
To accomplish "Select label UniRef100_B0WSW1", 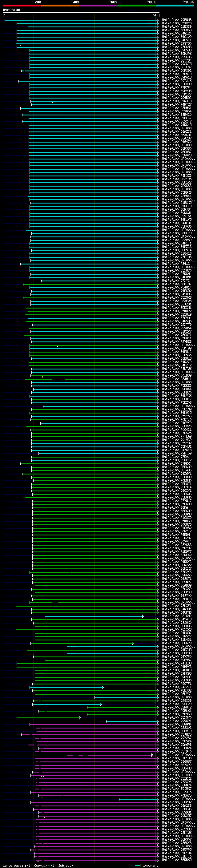I will tap(177, 213).
